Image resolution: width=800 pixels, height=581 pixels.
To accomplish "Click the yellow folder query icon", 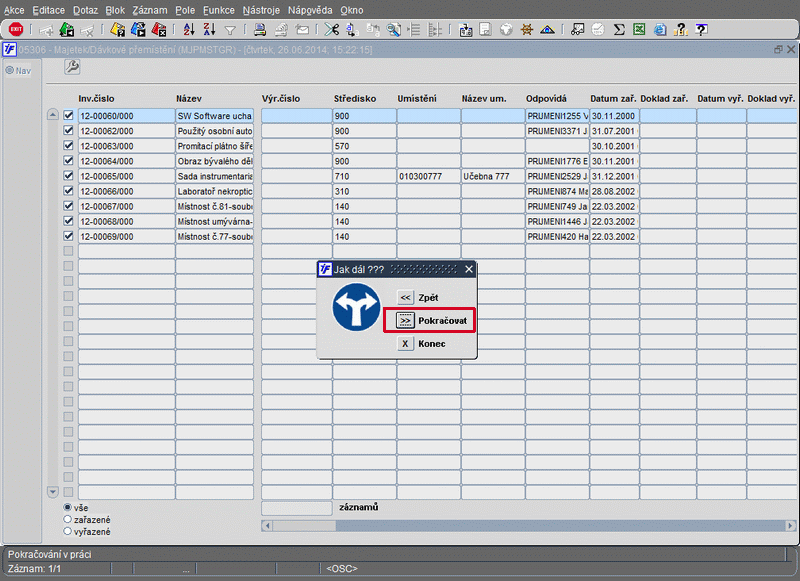I will tap(117, 30).
